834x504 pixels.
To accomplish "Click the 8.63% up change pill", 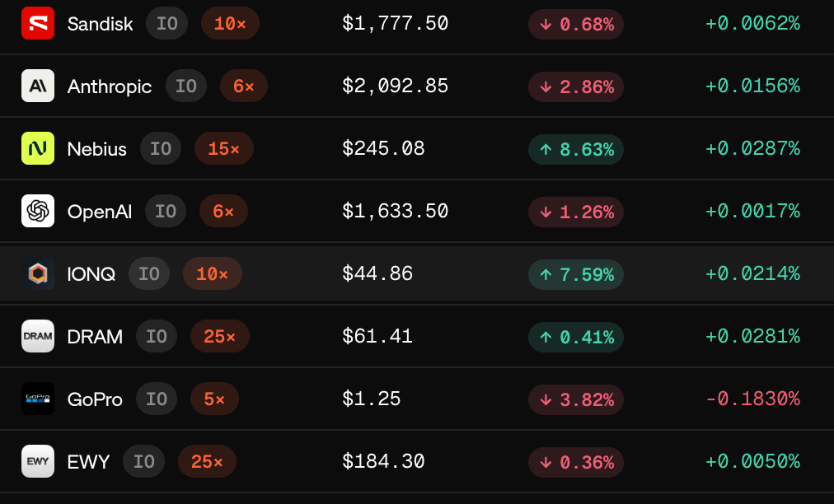I will click(576, 149).
